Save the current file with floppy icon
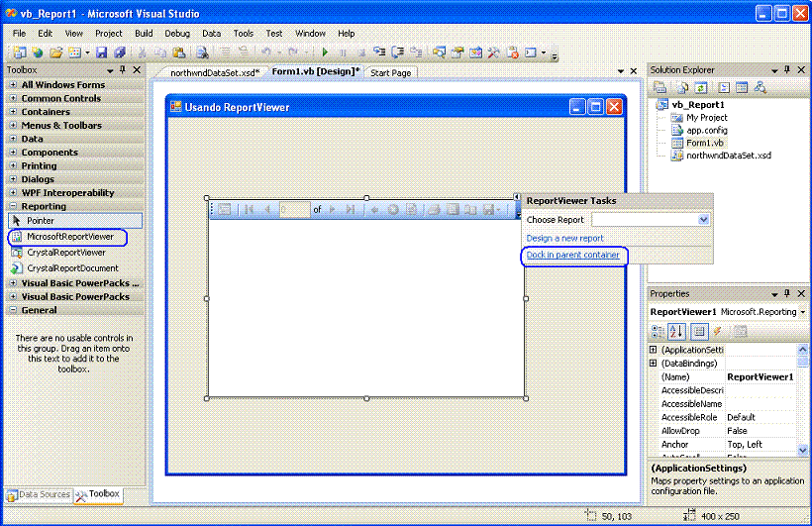 pyautogui.click(x=101, y=53)
